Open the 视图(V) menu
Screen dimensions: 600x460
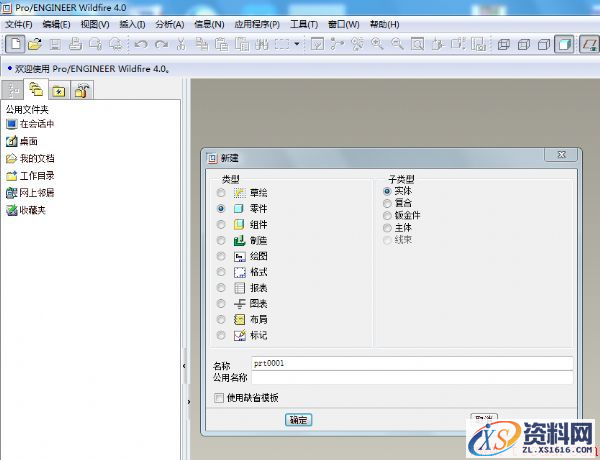point(95,24)
